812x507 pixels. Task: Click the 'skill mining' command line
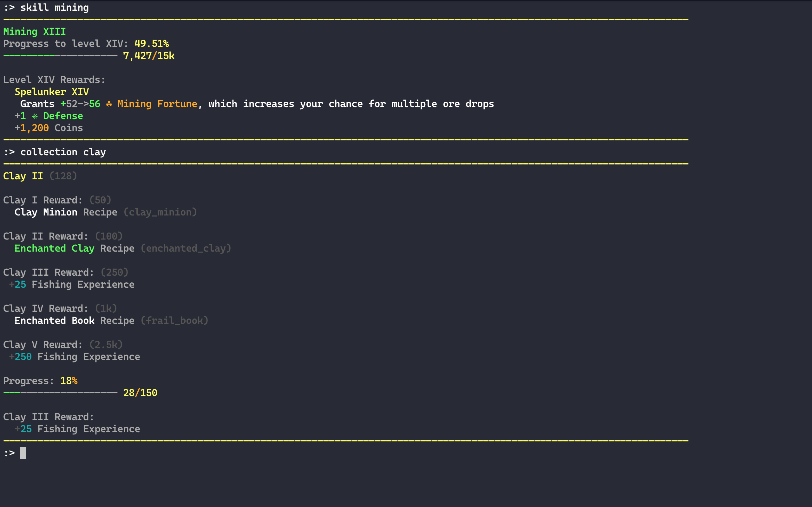[x=54, y=7]
